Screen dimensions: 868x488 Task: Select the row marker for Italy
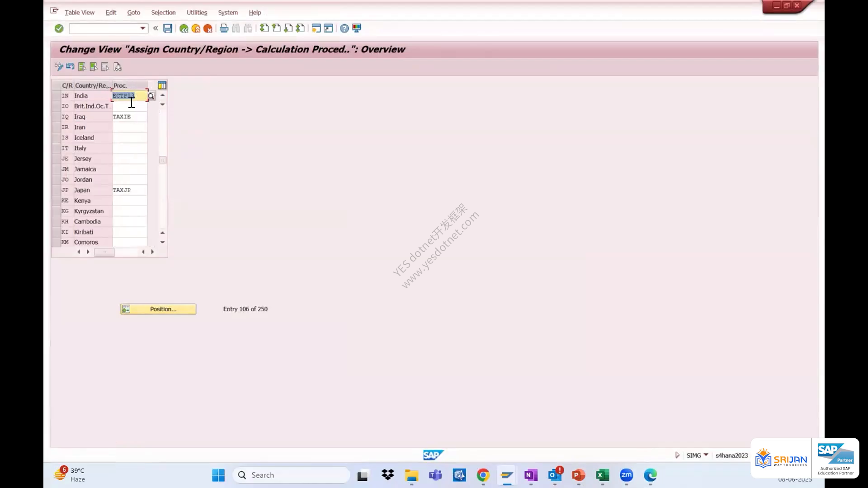(x=56, y=148)
